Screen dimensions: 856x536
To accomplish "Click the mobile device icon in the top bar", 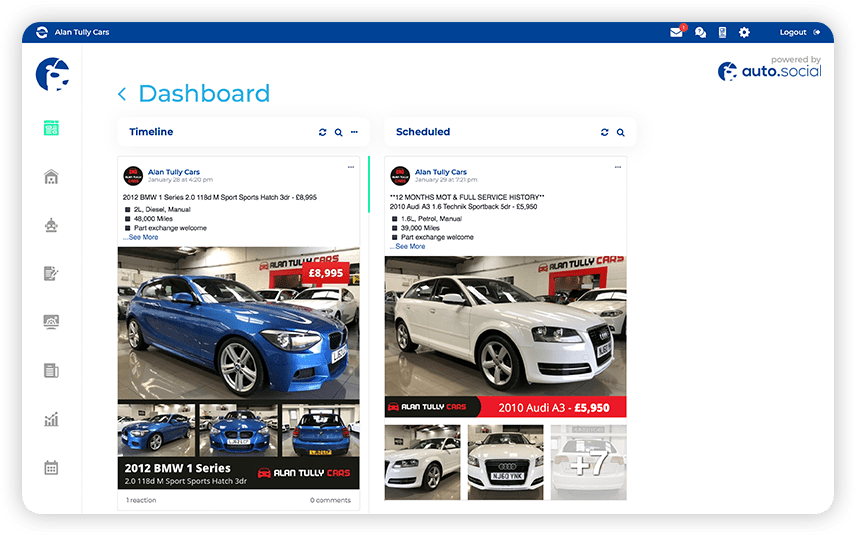I will tap(722, 33).
